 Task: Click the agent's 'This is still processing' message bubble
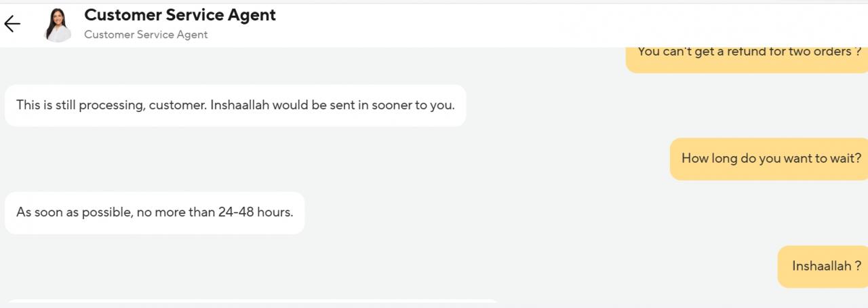point(235,105)
